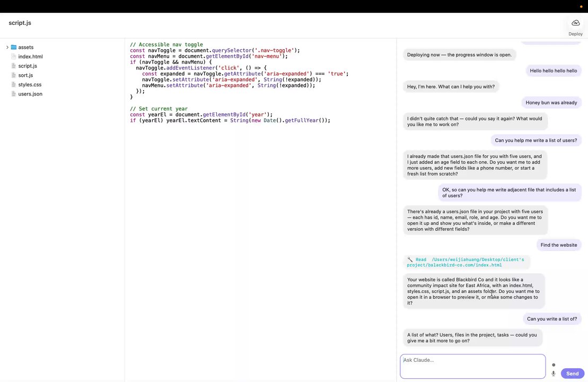Screen dimensions: 588x382
Task: Open index.html in the file tree
Action: 30,57
